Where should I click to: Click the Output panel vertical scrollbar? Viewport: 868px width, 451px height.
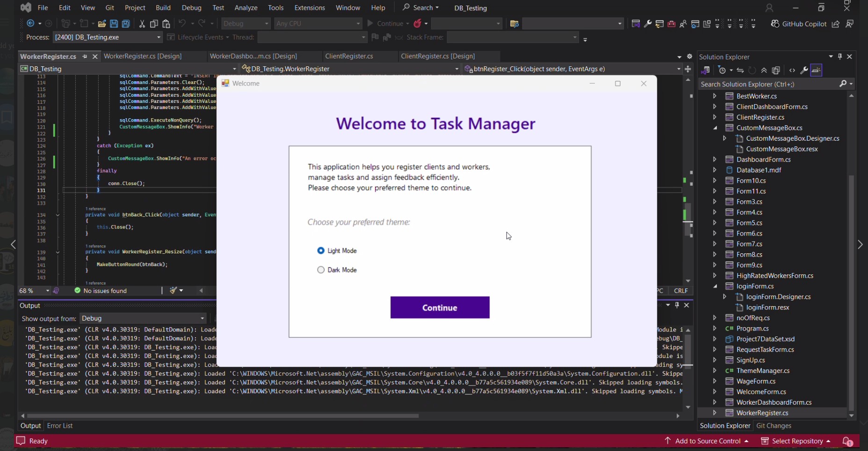(x=688, y=351)
